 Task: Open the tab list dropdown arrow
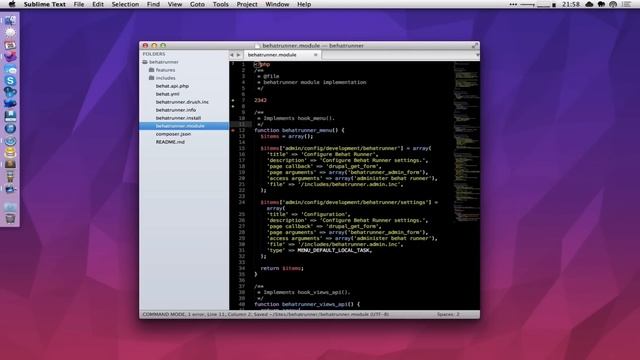point(477,55)
